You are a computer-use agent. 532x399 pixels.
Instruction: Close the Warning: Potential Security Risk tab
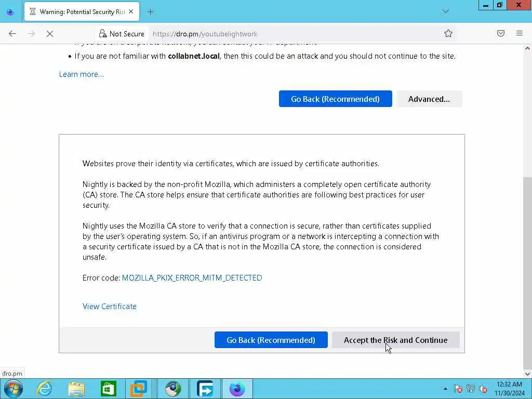coord(131,11)
